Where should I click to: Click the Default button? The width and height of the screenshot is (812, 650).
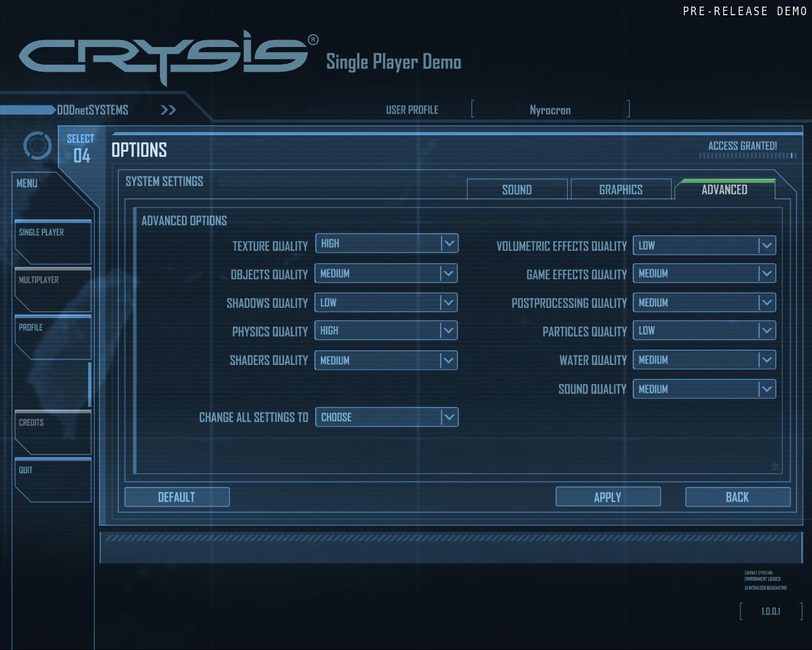point(177,497)
